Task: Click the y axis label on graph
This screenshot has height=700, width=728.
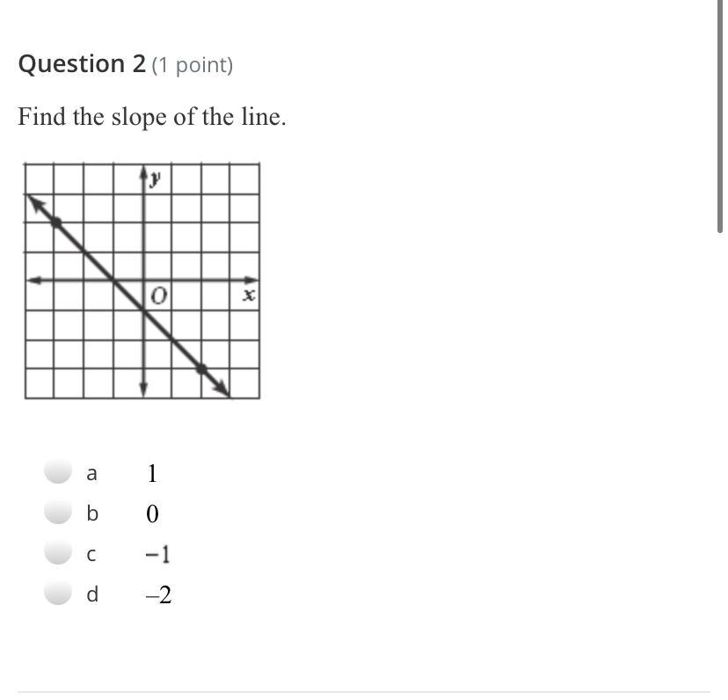Action: coord(155,178)
